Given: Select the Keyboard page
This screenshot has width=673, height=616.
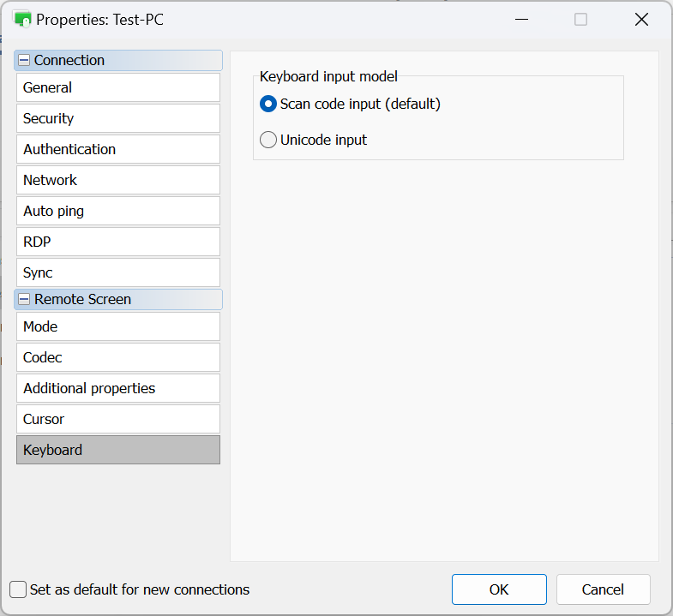Looking at the screenshot, I should [118, 450].
